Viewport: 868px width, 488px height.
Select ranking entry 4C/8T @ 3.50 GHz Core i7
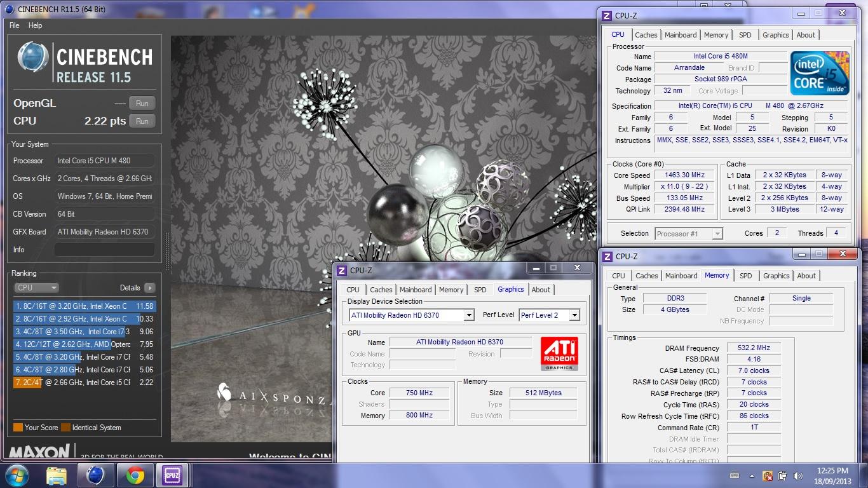[x=84, y=332]
